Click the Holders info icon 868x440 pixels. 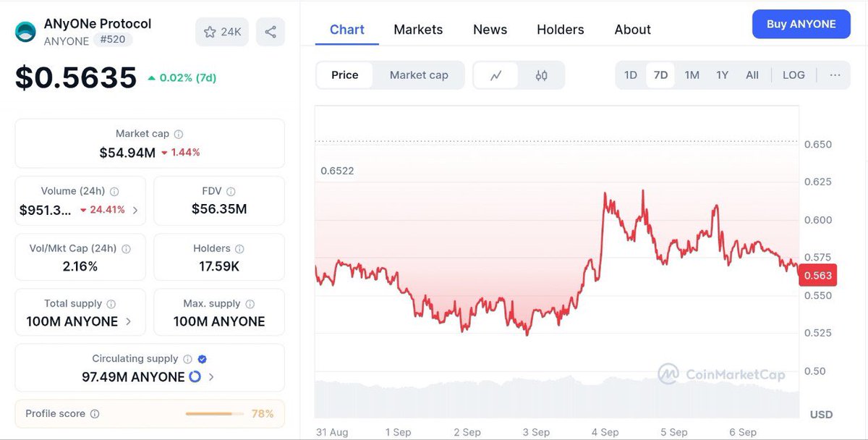click(x=240, y=248)
